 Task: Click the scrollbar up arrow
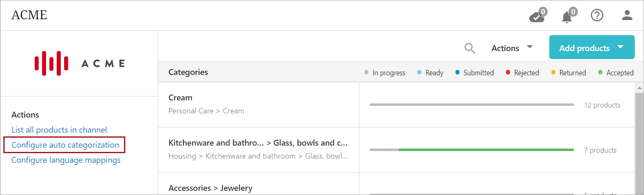pos(639,88)
